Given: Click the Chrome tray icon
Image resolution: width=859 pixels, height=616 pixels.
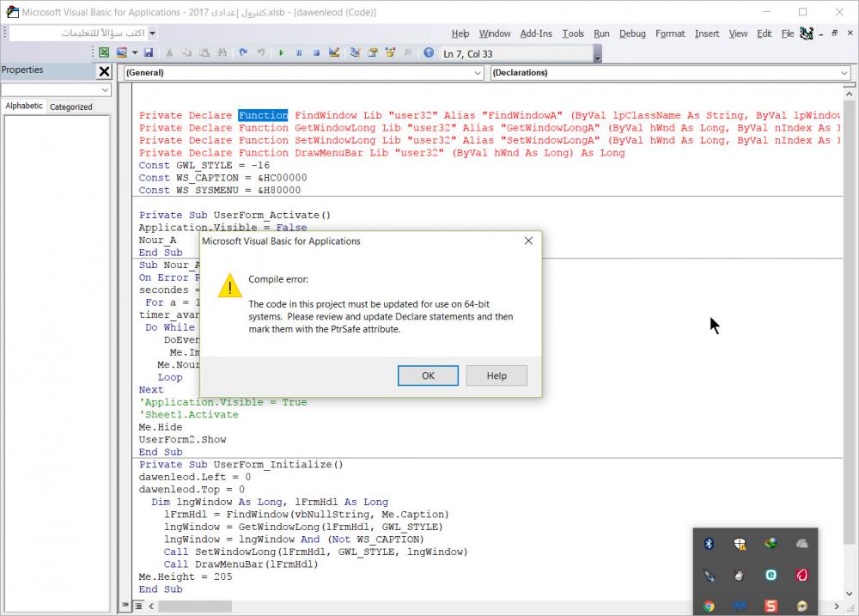Looking at the screenshot, I should tap(709, 606).
